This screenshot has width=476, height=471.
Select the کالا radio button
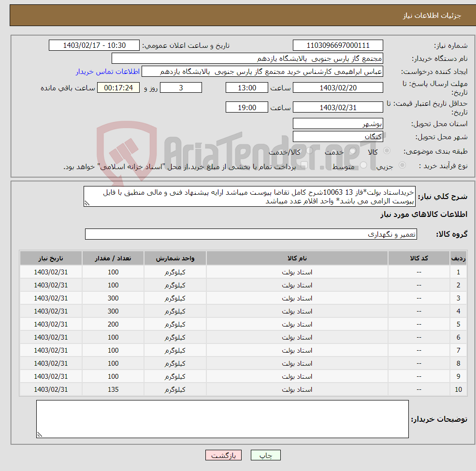387,151
